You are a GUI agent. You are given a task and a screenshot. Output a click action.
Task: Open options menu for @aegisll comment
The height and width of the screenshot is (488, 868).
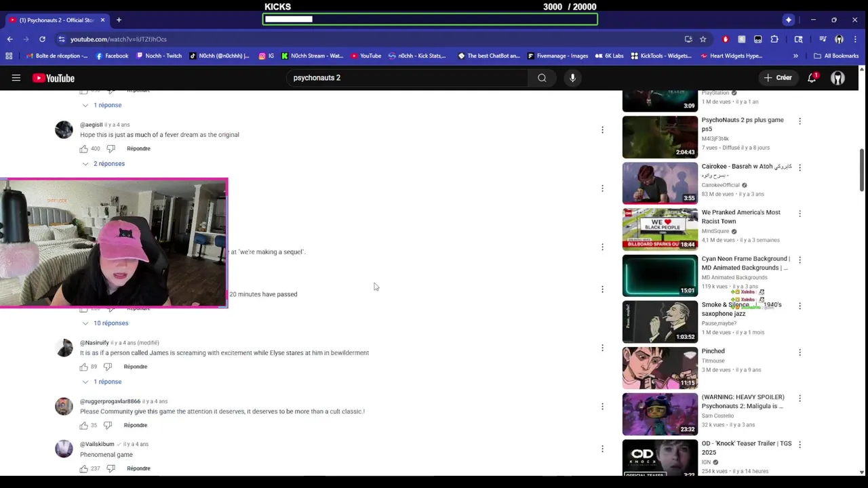[602, 129]
